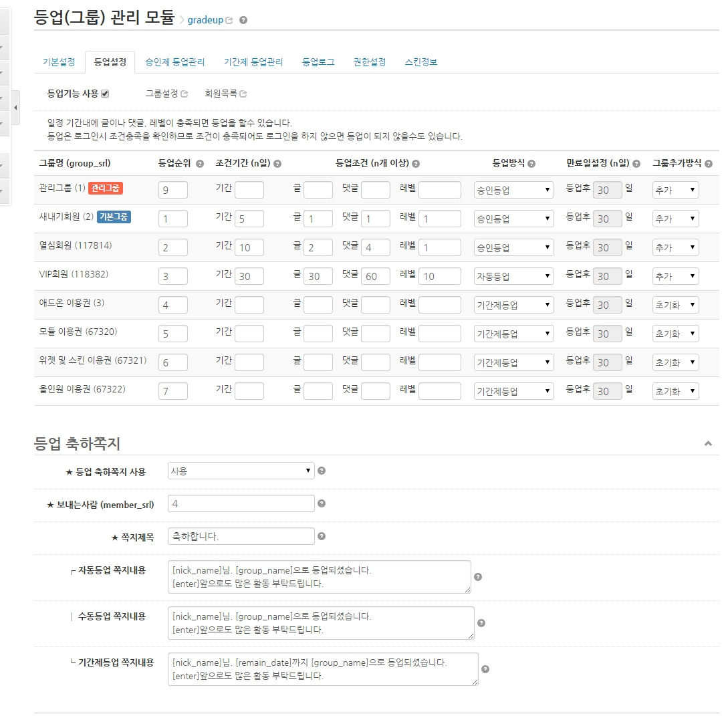Open 초기화 dropdown for 위젯 및 스킨 이용권
This screenshot has height=716, width=728.
(x=676, y=362)
